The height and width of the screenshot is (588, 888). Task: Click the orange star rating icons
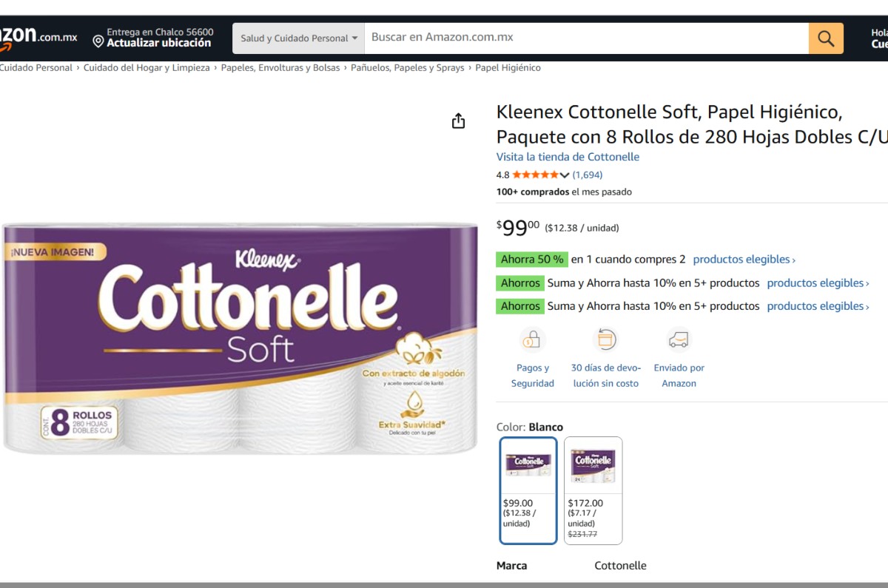click(x=535, y=175)
